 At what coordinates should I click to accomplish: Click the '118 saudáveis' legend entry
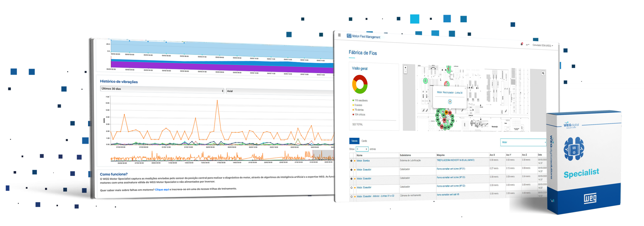point(360,100)
